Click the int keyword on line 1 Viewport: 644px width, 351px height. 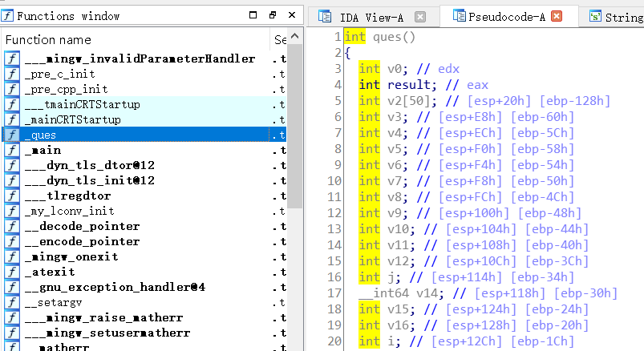354,37
